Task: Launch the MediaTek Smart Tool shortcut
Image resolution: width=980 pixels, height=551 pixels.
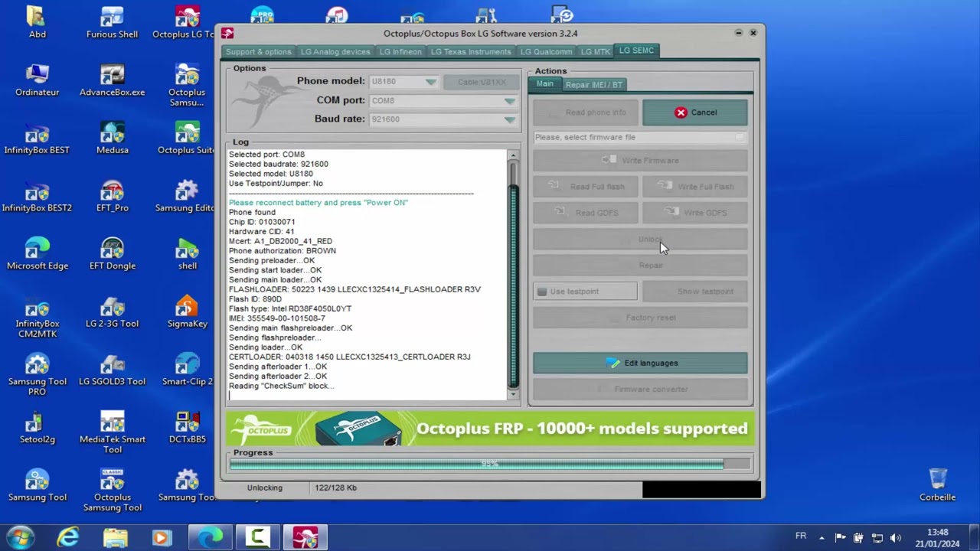Action: 112,433
